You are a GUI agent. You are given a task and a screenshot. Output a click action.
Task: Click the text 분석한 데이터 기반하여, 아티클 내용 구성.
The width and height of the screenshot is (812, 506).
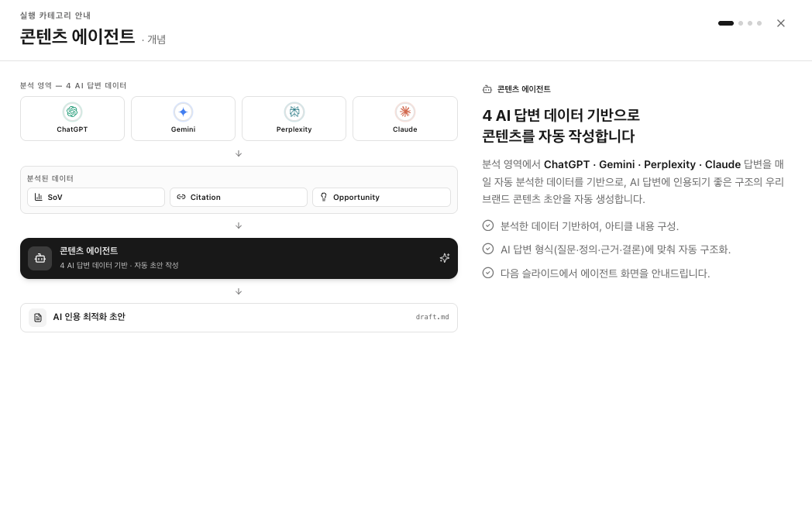590,226
